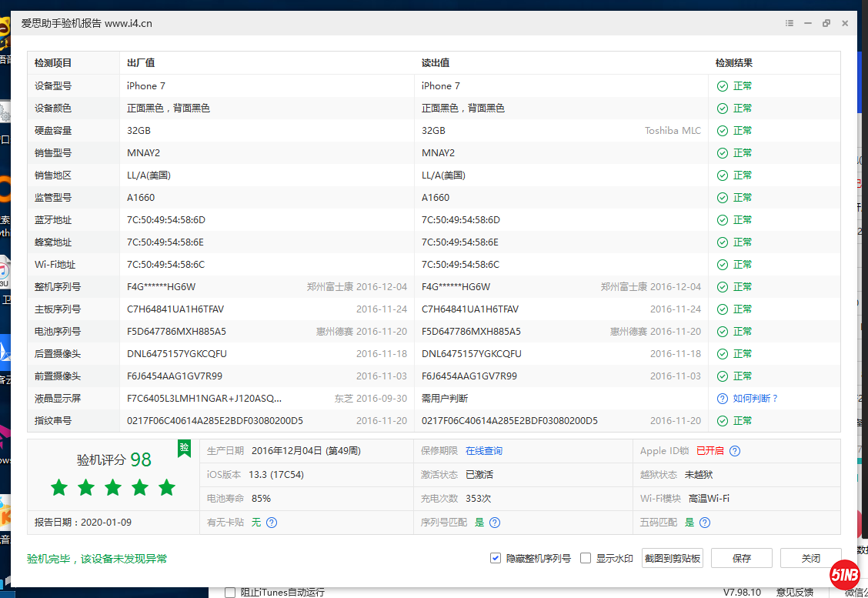Enable the 显示水印 checkbox
Image resolution: width=868 pixels, height=598 pixels.
586,558
